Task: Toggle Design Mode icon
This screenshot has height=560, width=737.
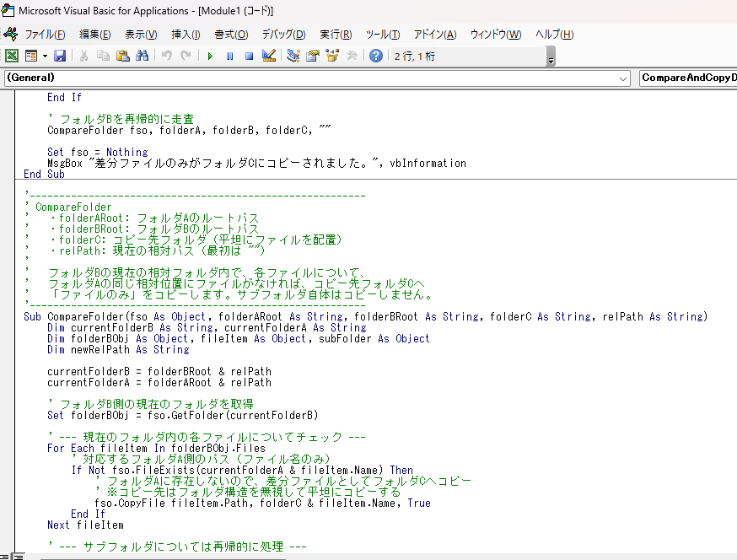Action: pos(269,56)
